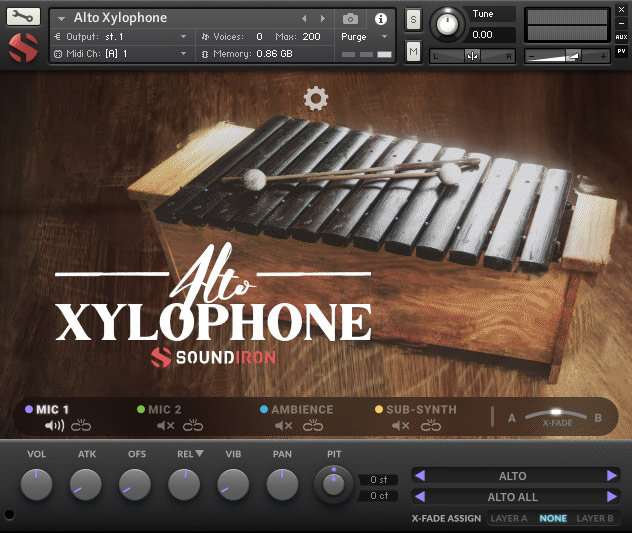Viewport: 632px width, 533px height.
Task: Click the AUX button in the header
Action: [x=621, y=37]
